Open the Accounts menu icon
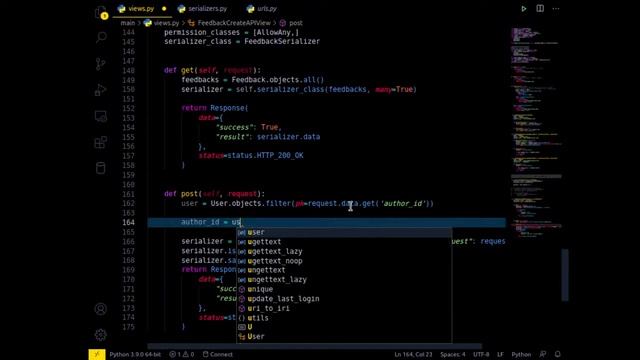This screenshot has height=360, width=640. point(100,309)
